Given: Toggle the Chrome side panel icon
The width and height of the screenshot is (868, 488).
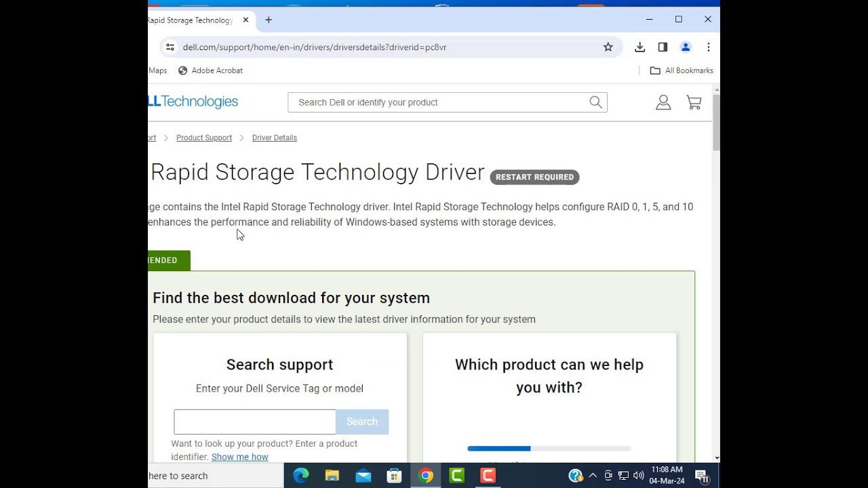Looking at the screenshot, I should coord(663,47).
